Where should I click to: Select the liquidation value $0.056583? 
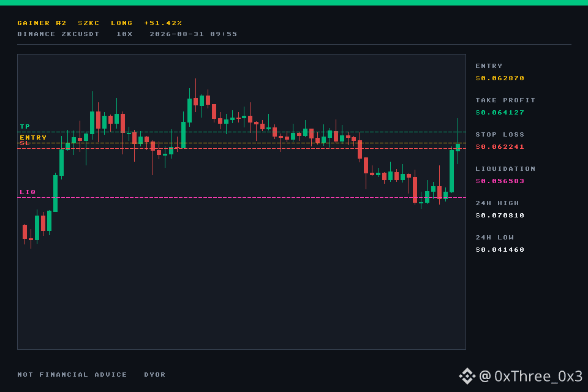tap(500, 181)
